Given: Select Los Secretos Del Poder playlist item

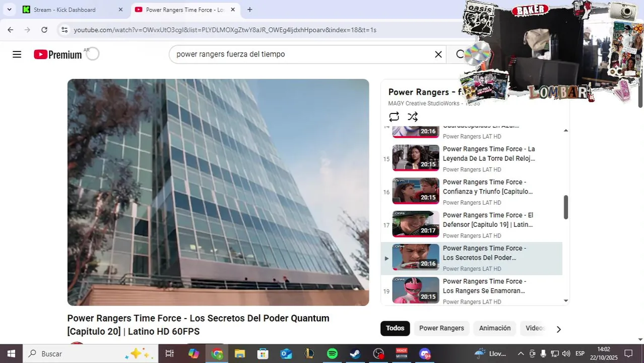Looking at the screenshot, I should (472, 258).
